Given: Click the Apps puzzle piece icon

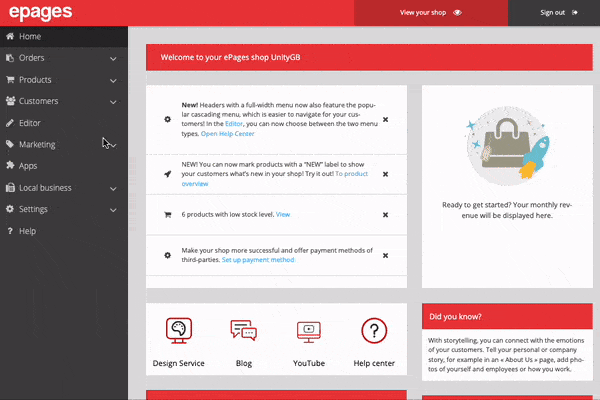Looking at the screenshot, I should (x=10, y=165).
